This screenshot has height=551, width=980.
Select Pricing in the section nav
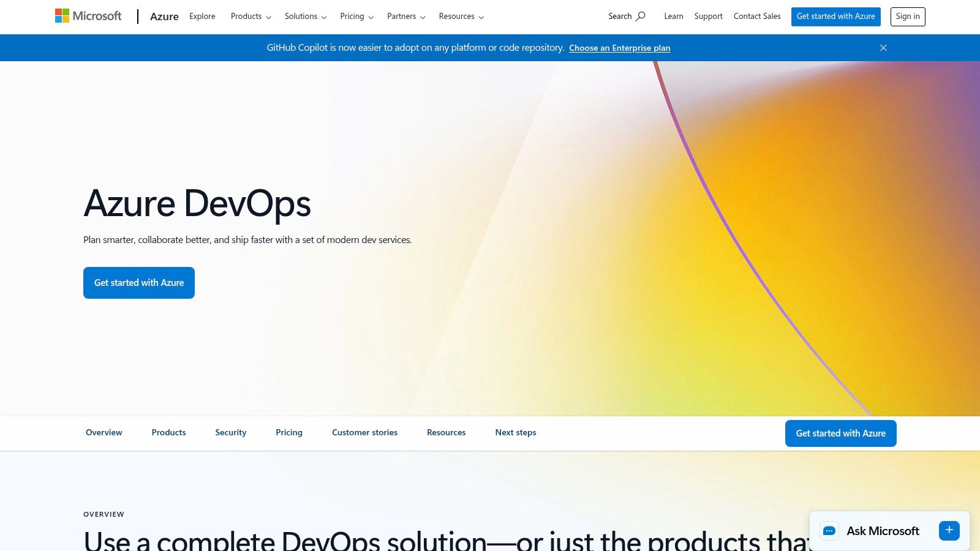click(289, 432)
